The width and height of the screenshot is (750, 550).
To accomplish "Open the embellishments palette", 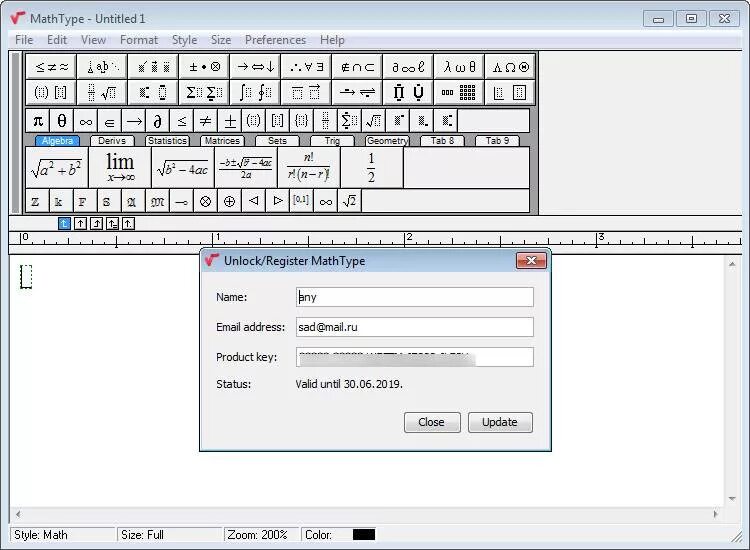I will [x=154, y=66].
